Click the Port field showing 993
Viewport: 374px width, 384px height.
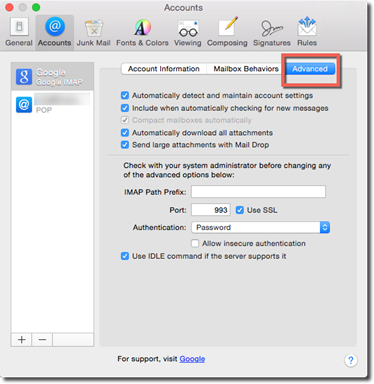point(211,210)
